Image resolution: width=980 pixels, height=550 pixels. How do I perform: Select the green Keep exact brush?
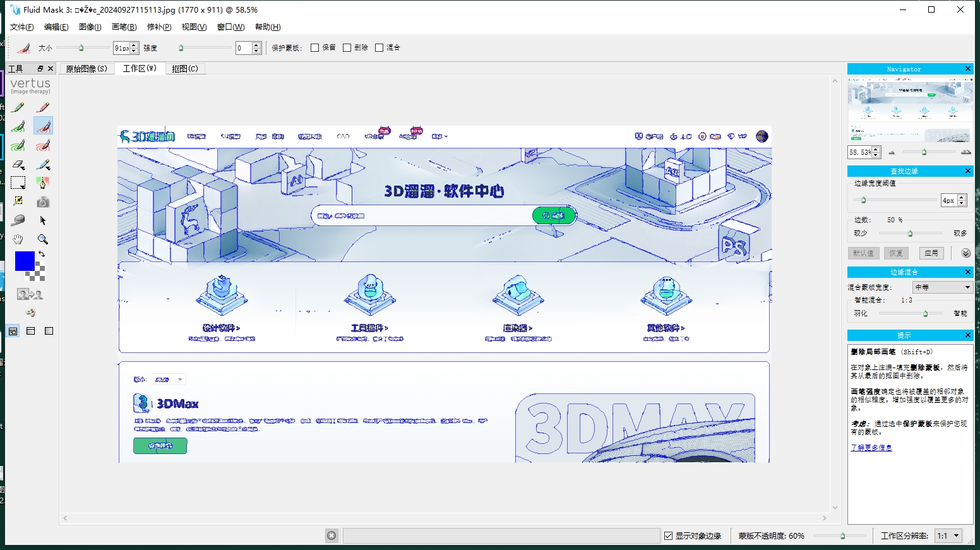pyautogui.click(x=18, y=107)
